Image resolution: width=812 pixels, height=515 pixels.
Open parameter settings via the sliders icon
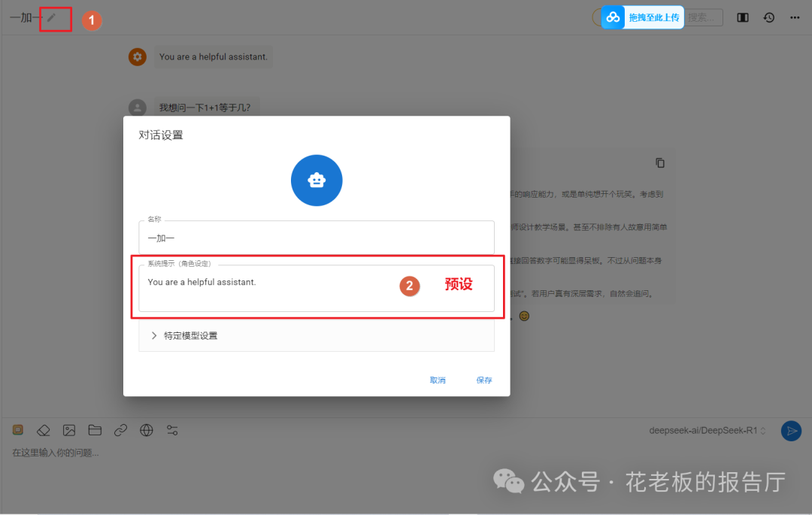tap(171, 430)
